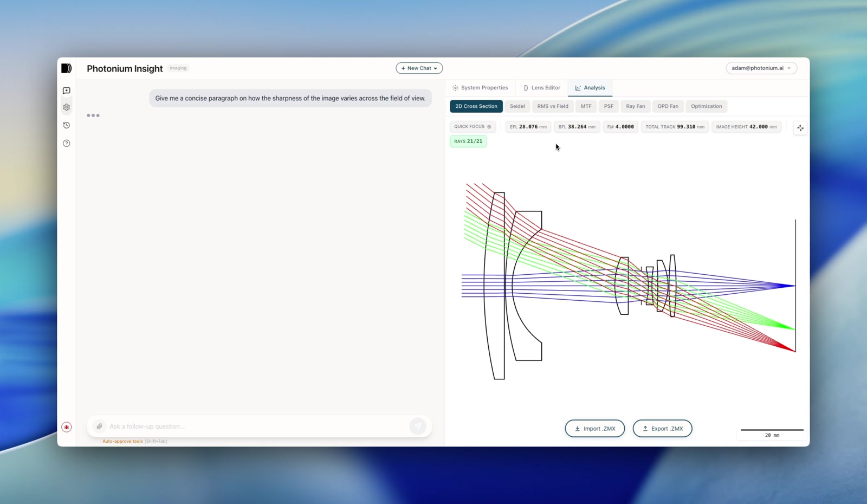
Task: Click the paperclip attach icon
Action: coord(99,427)
